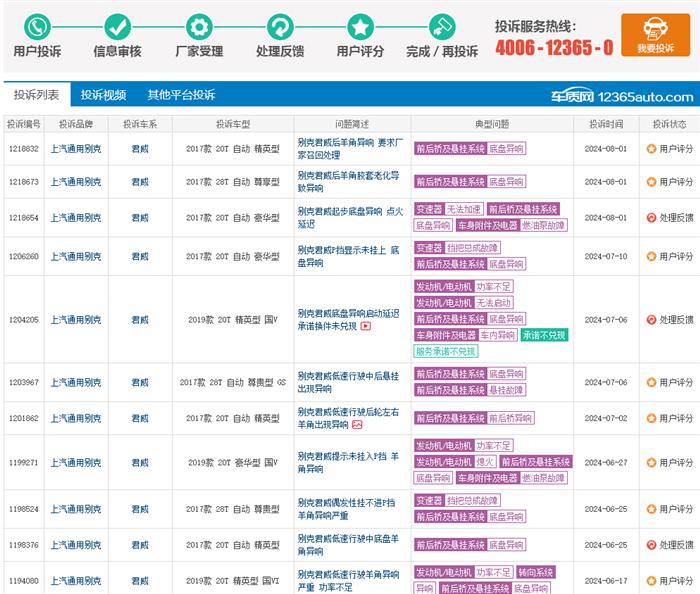This screenshot has width=700, height=594.
Task: Click the 典型问题 column header
Action: coord(492,124)
